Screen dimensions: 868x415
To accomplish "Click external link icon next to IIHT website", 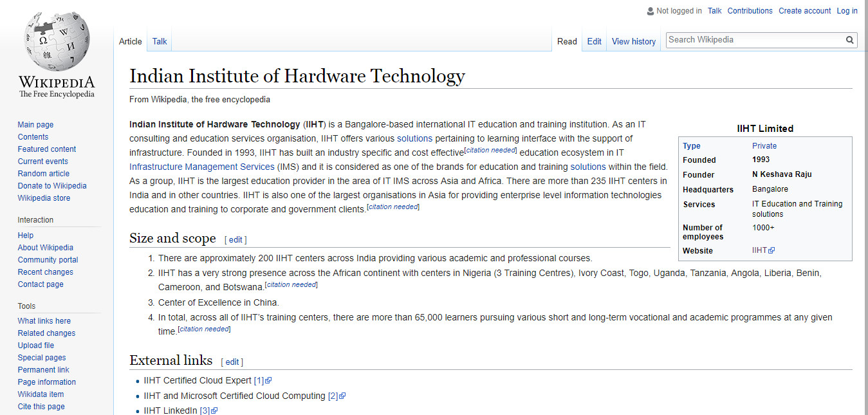I will (771, 251).
